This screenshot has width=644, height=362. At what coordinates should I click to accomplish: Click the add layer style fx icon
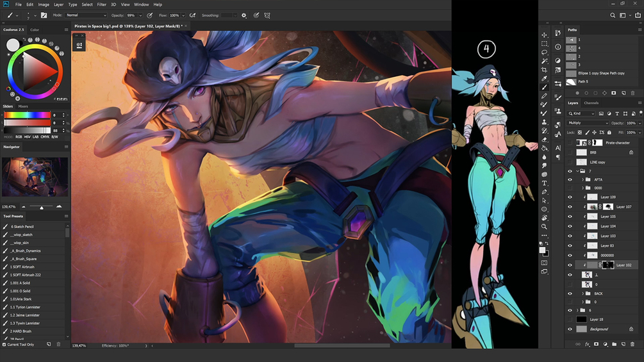(x=588, y=344)
